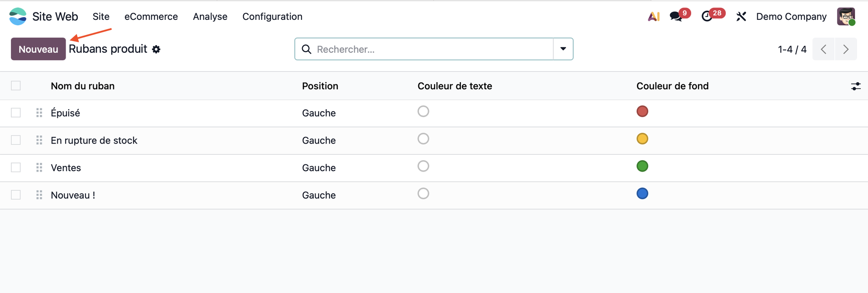Image resolution: width=868 pixels, height=293 pixels.
Task: Click the gear icon beside Rubans produit
Action: click(156, 49)
